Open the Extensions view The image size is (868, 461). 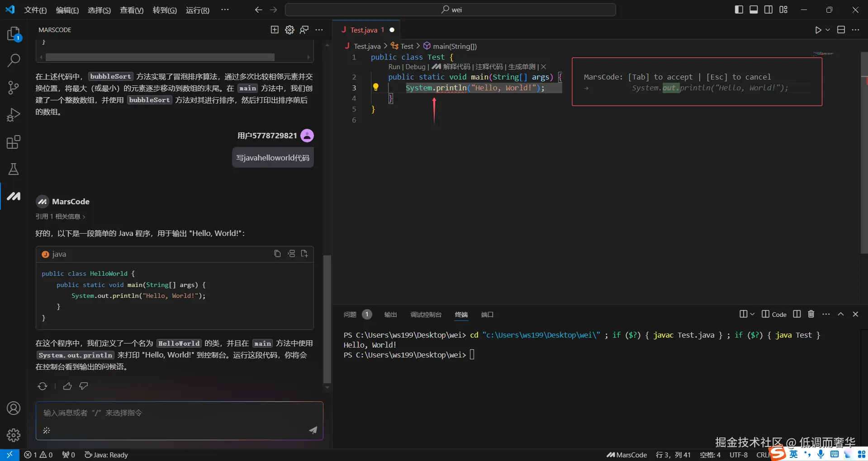pos(14,142)
